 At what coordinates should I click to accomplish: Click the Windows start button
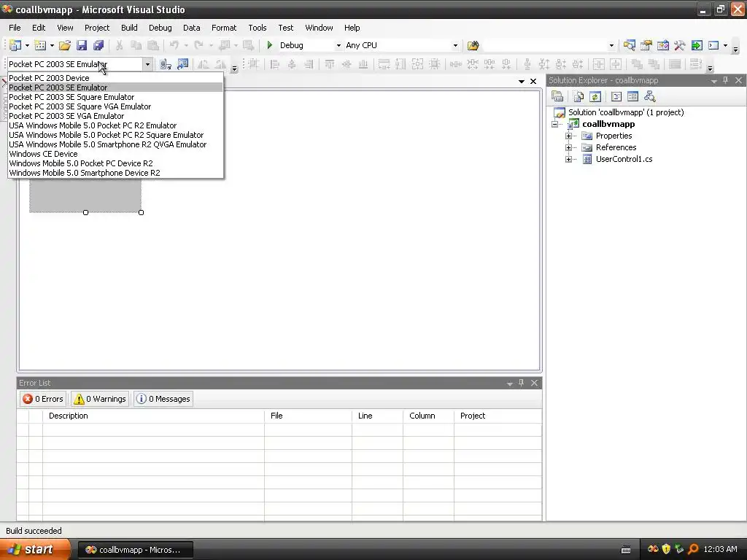35,550
